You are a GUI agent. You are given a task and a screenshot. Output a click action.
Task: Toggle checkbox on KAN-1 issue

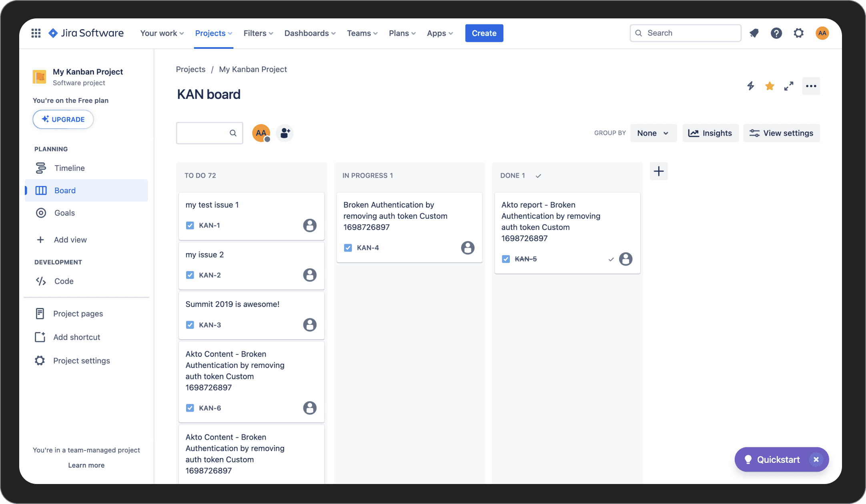point(190,225)
